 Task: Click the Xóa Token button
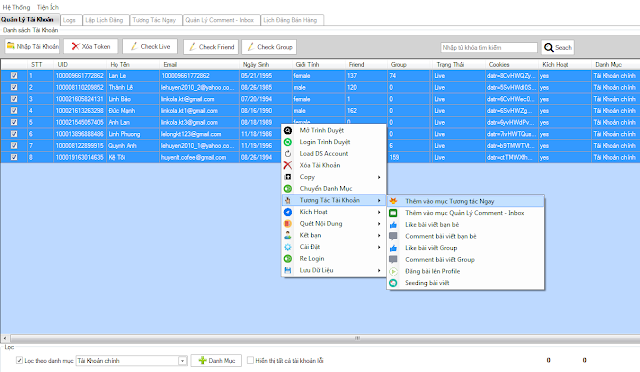coord(91,47)
